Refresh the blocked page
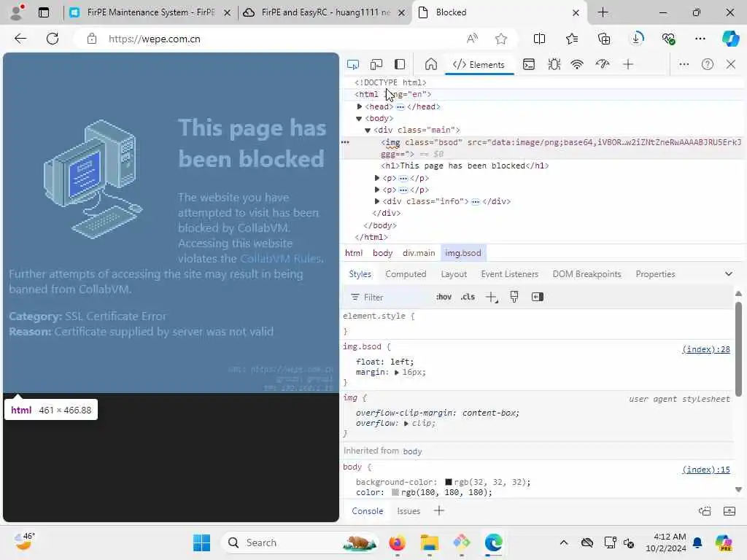747x560 pixels. coord(53,39)
